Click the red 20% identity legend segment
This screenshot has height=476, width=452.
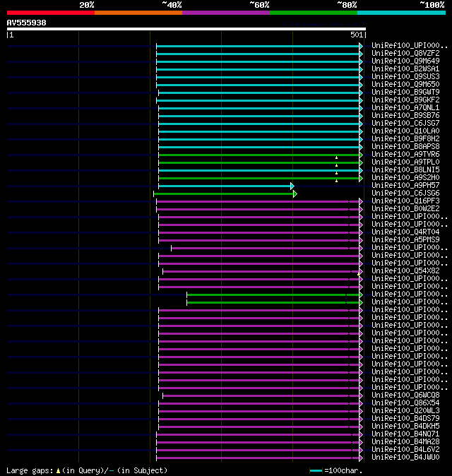point(51,13)
